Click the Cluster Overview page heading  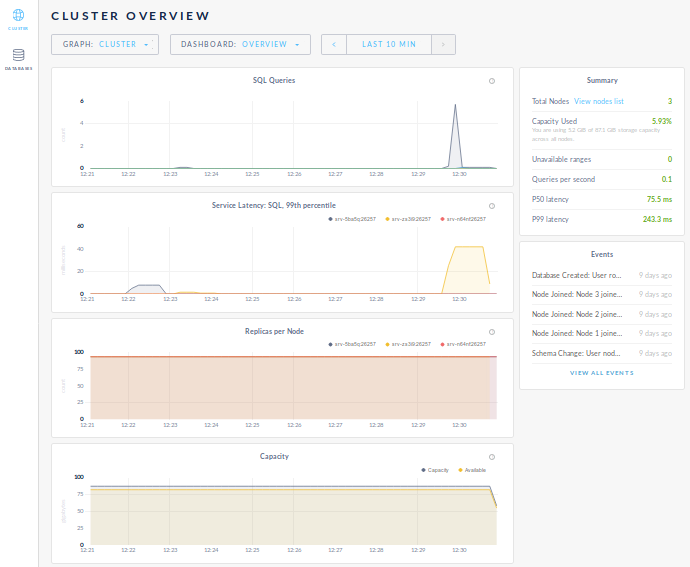(130, 16)
